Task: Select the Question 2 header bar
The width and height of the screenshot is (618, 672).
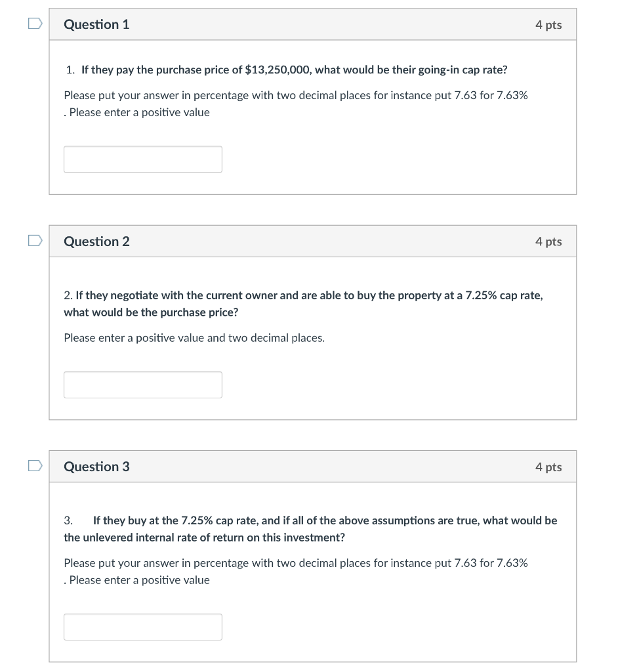Action: click(x=96, y=241)
